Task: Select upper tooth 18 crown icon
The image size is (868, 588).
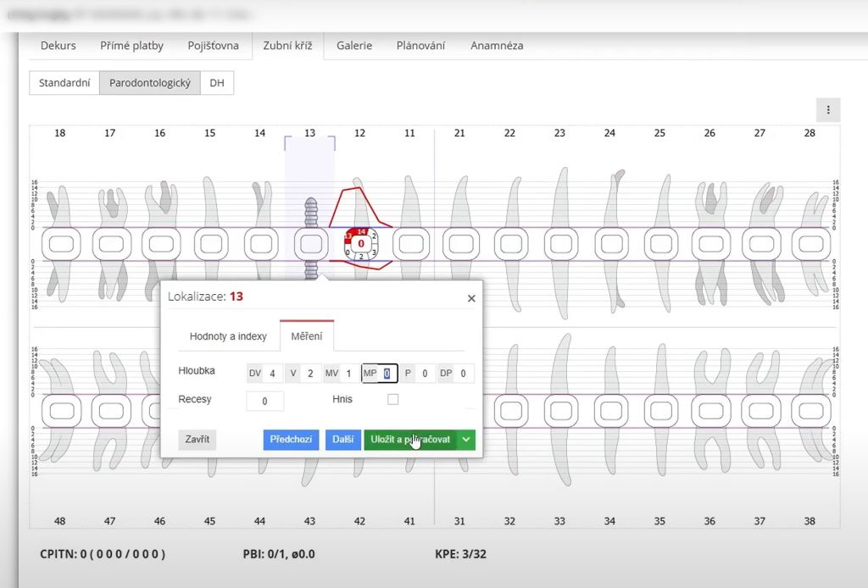Action: pyautogui.click(x=60, y=244)
